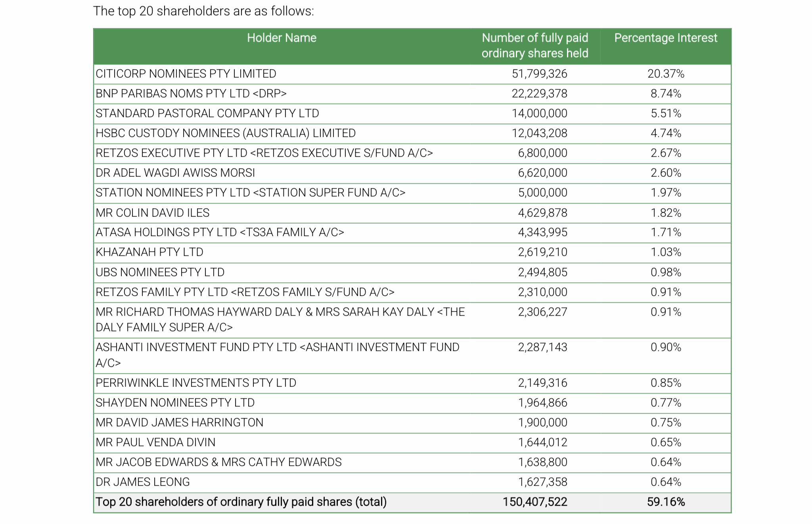Select the share count 51,799,326

pos(539,74)
